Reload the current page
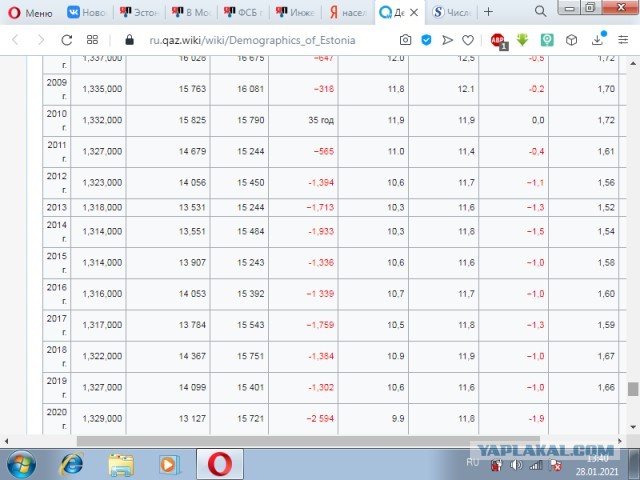640x480 pixels. pyautogui.click(x=67, y=40)
